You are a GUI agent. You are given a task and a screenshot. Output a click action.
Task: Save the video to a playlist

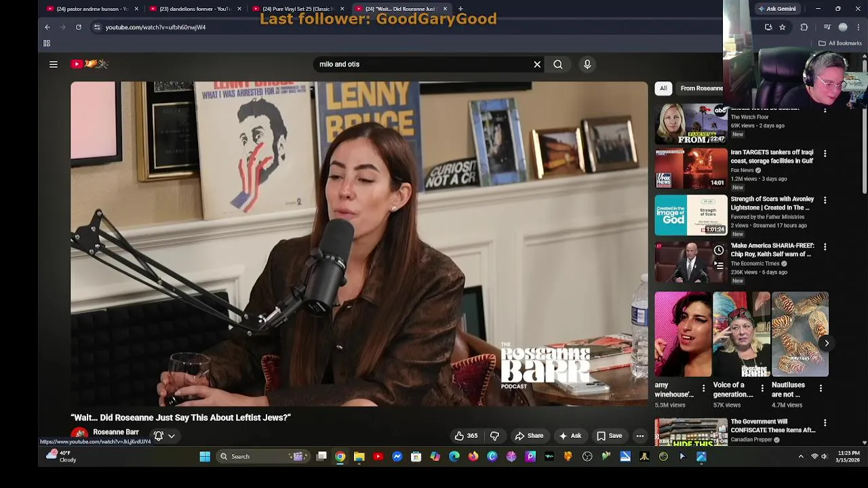click(x=609, y=436)
